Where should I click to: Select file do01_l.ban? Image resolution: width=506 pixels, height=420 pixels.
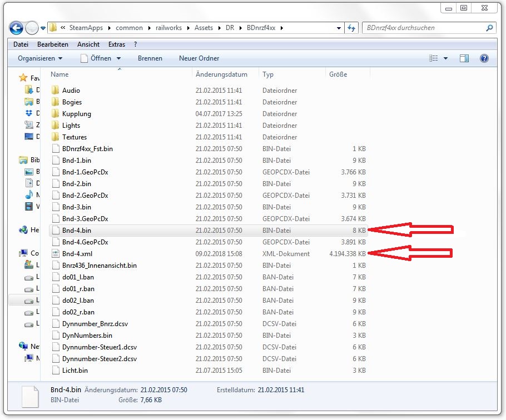point(78,277)
